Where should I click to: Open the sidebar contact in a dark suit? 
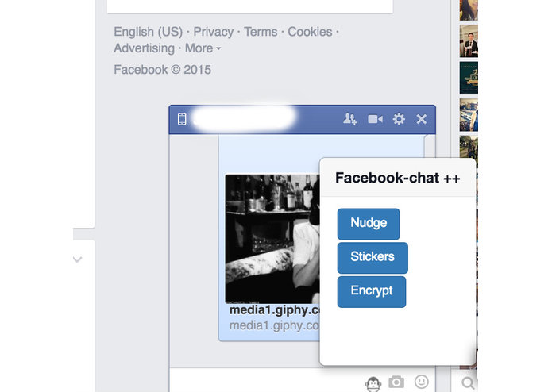pyautogui.click(x=469, y=41)
